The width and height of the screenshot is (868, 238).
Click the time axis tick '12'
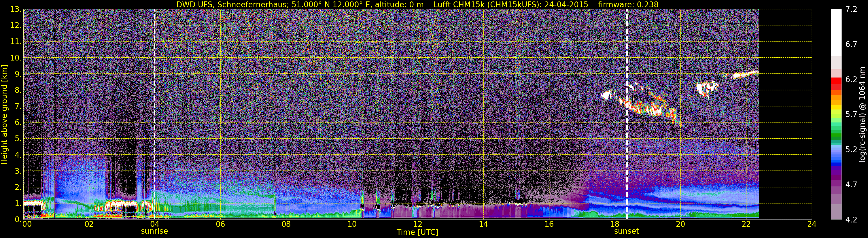[417, 224]
